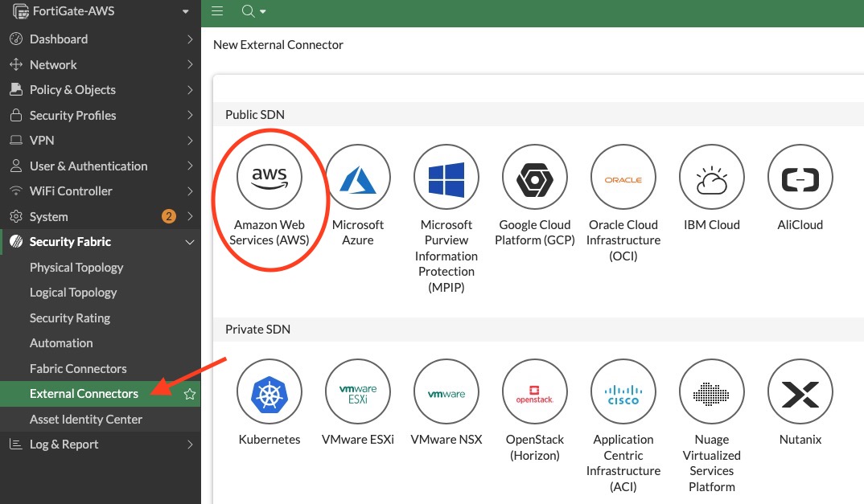
Task: Click the Microsoft Azure label text
Action: tap(358, 232)
